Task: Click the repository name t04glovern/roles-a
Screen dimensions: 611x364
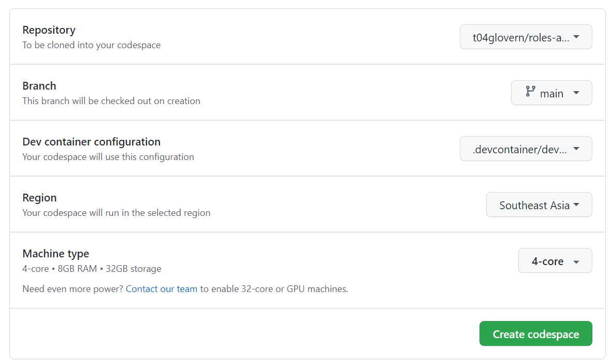Action: (520, 36)
